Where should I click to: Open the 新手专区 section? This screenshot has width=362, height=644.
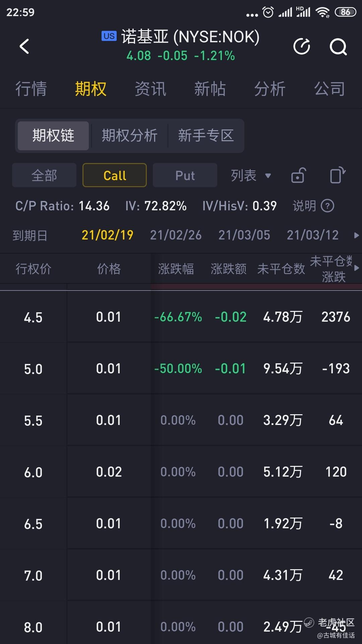(x=206, y=136)
